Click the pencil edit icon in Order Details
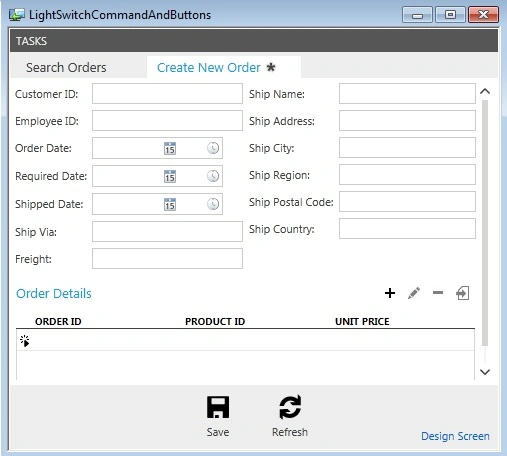The image size is (507, 456). point(414,293)
